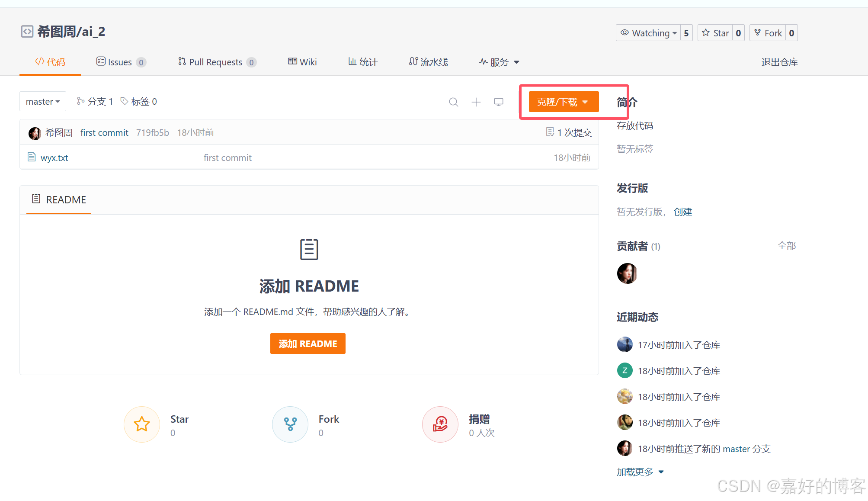This screenshot has height=501, width=868.
Task: Click the blue Fork circle icon
Action: pos(290,424)
